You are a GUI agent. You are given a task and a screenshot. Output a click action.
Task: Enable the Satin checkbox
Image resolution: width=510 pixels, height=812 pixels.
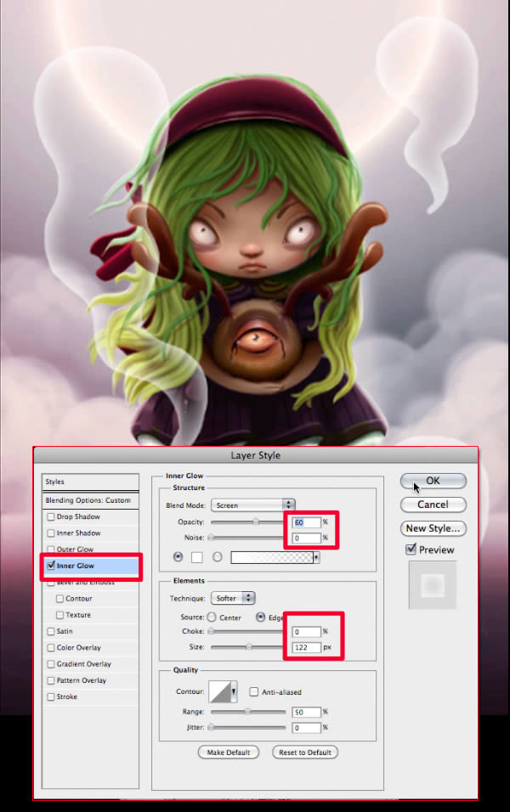coord(51,631)
